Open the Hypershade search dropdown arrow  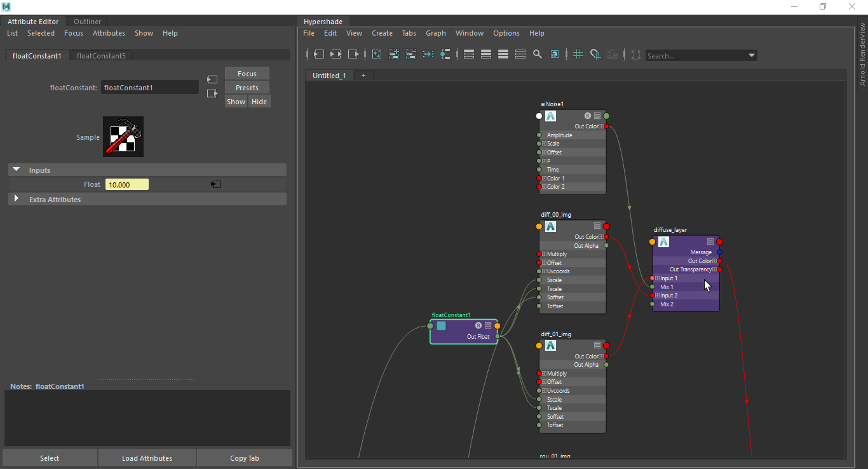pos(752,55)
